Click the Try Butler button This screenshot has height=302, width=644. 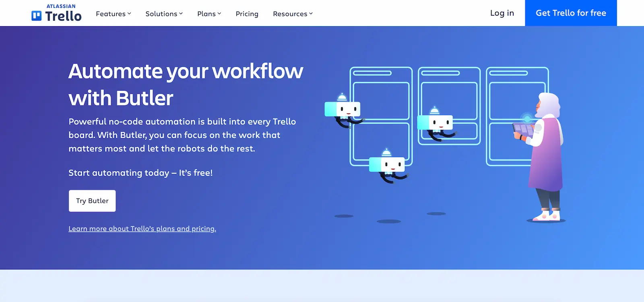point(92,201)
